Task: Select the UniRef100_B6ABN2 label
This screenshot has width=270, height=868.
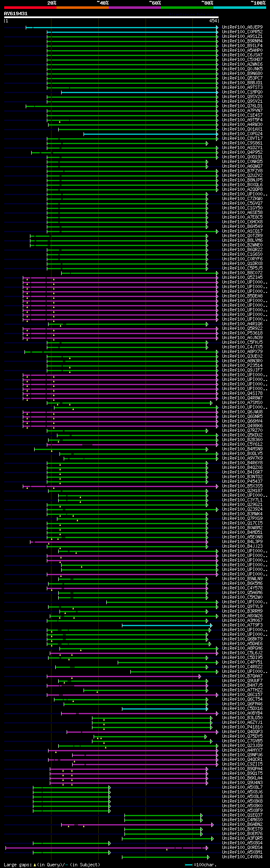Action: click(x=242, y=825)
